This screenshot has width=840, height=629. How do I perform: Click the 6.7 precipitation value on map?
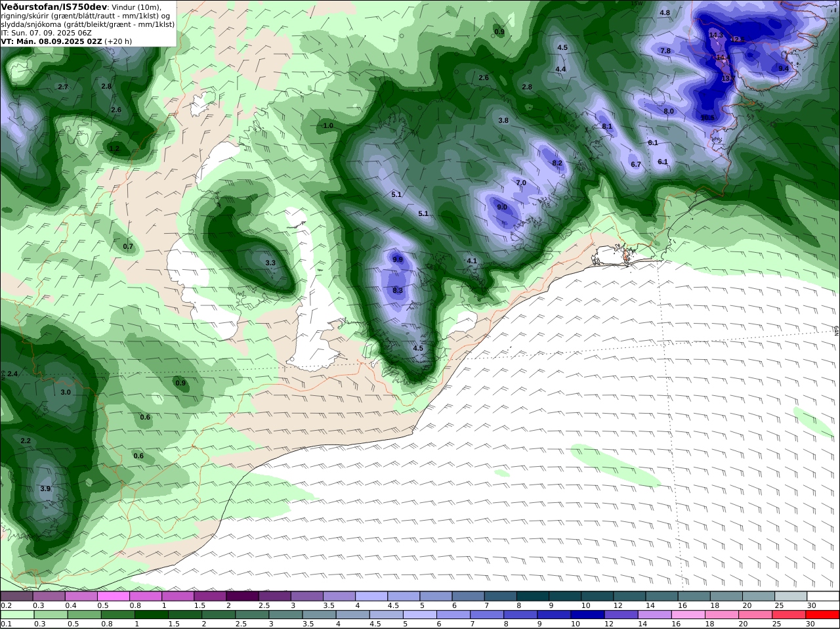point(636,164)
